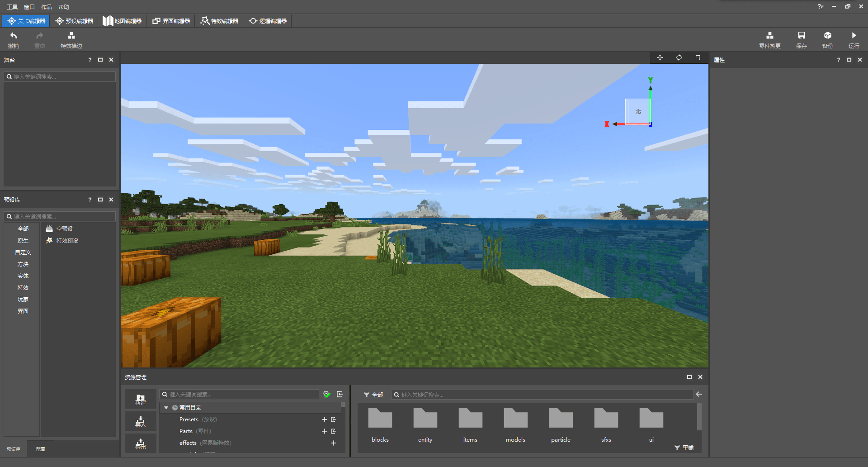Open the 帮助 menu
This screenshot has width=868, height=467.
[x=64, y=7]
